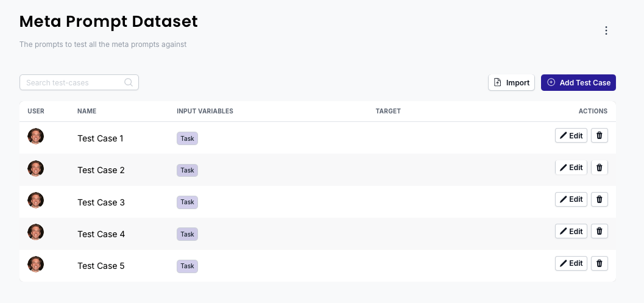Select the Task tag of Test Case 3
The height and width of the screenshot is (303, 644).
187,202
